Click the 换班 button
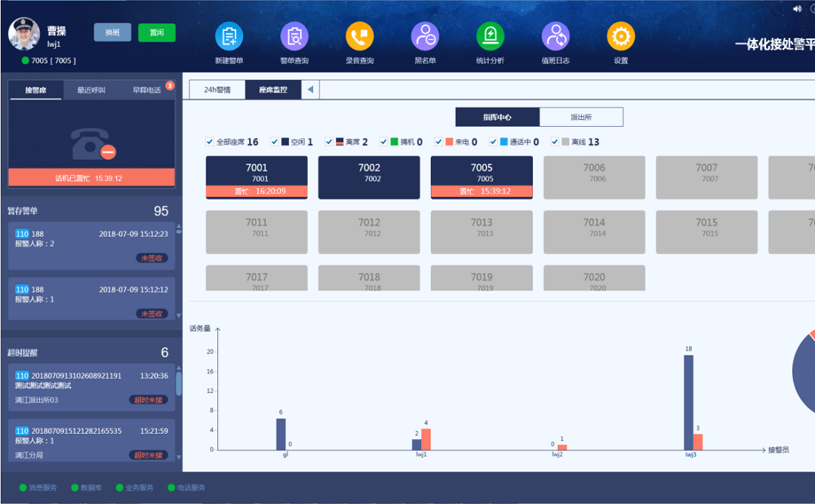The height and width of the screenshot is (504, 815). point(112,32)
